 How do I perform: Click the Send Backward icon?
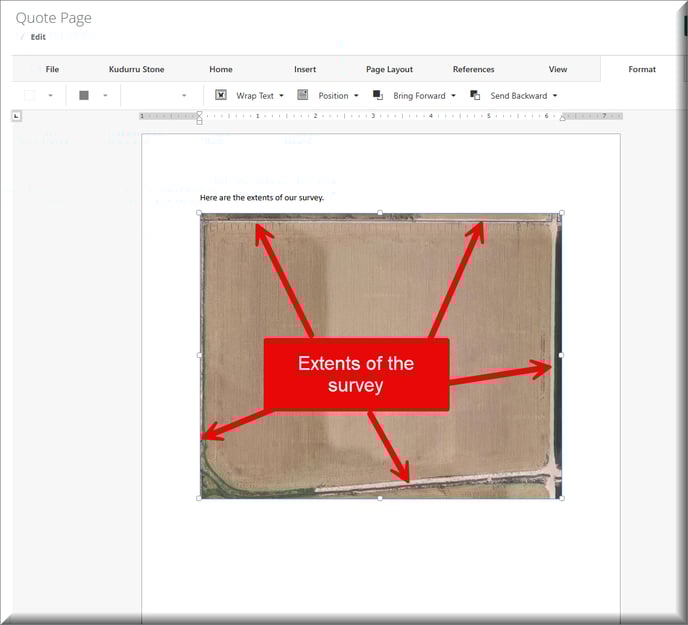coord(475,95)
